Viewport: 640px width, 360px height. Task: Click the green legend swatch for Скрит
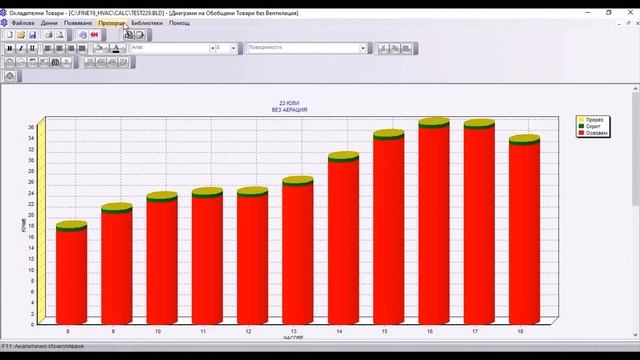581,126
